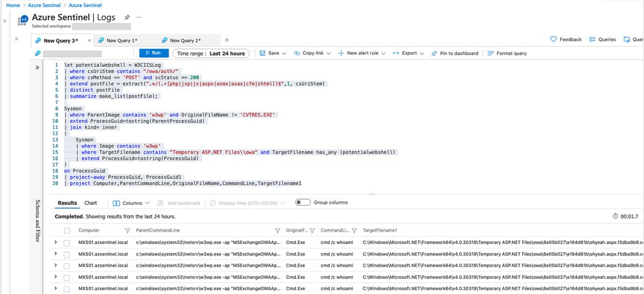This screenshot has width=644, height=294.
Task: Click query line 20 with the project statement
Action: 183,183
